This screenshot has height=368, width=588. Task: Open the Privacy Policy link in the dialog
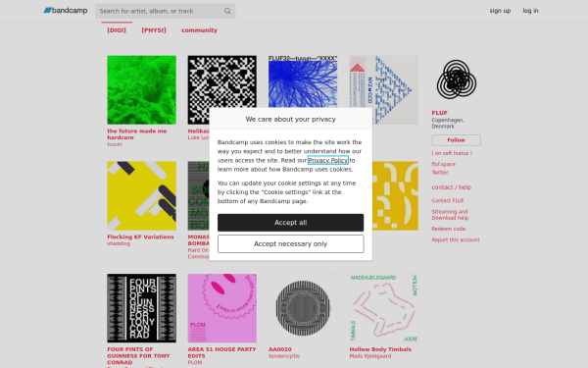pyautogui.click(x=328, y=160)
